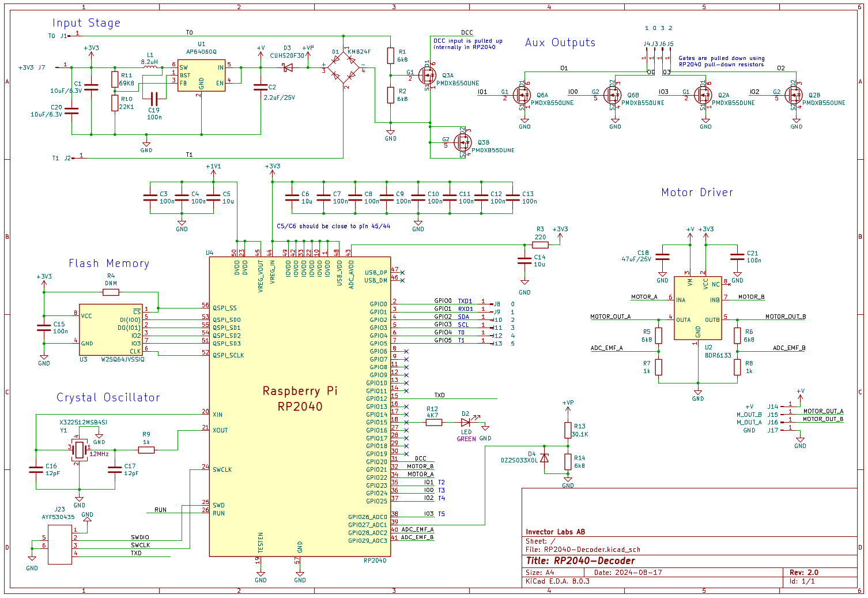Click the 'Size: A4' field

539,573
